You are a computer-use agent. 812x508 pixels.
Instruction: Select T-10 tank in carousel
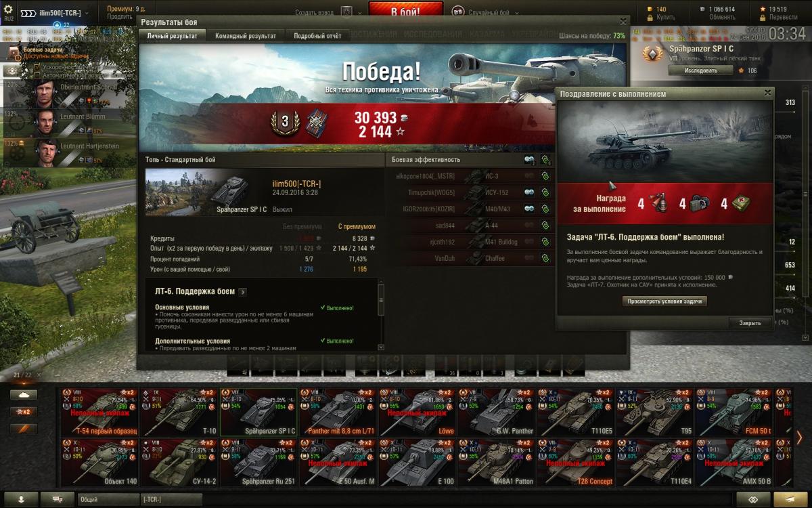pos(179,412)
